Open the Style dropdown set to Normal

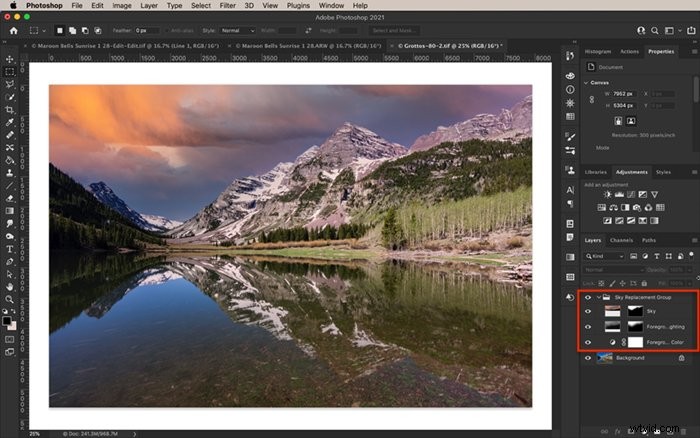[x=238, y=30]
